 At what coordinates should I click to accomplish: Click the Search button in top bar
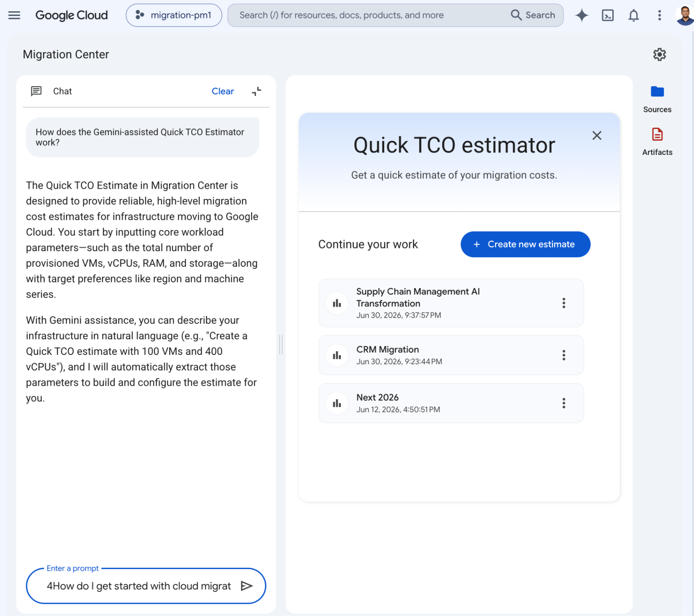533,15
